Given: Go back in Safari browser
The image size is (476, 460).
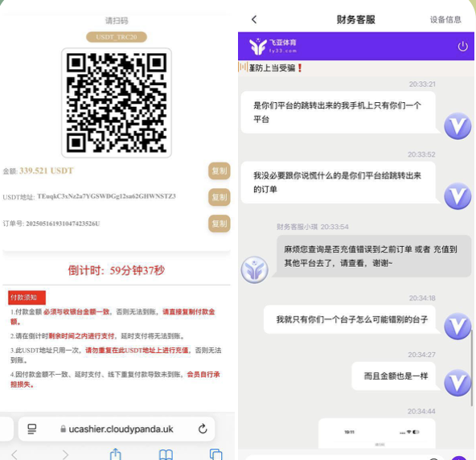Looking at the screenshot, I should click(14, 454).
